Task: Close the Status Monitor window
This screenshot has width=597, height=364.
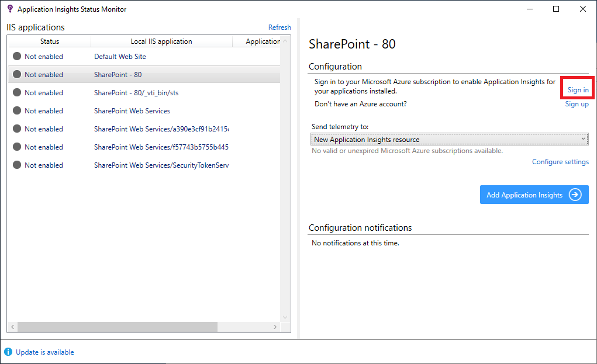Action: [583, 9]
